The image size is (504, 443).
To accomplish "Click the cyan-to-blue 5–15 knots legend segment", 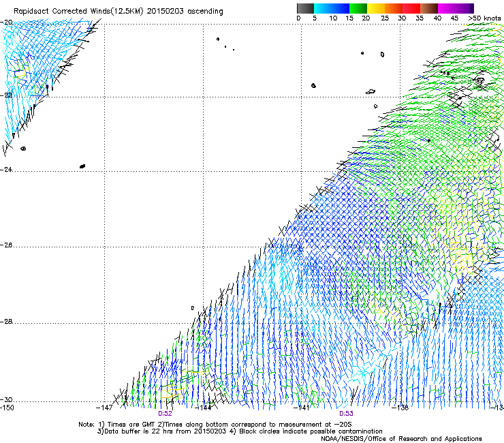I will 332,8.
